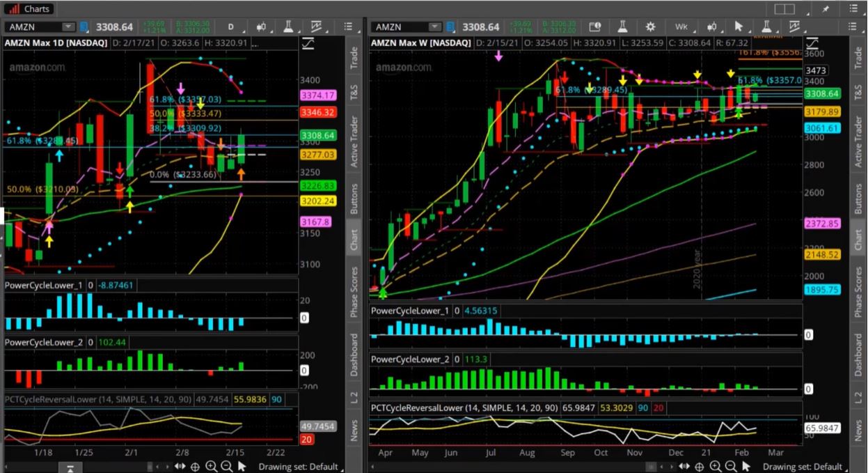Open the Edit Studies flask left of gear

pyautogui.click(x=622, y=27)
